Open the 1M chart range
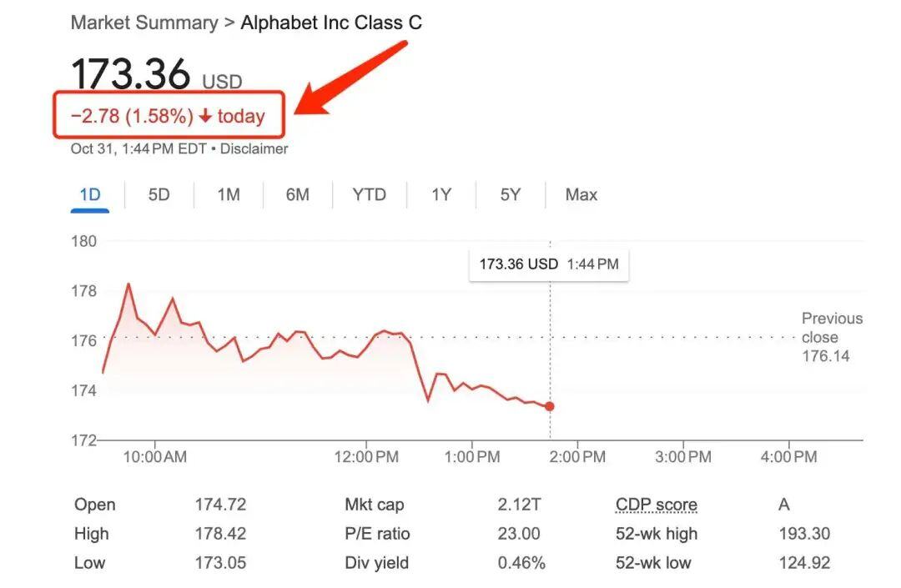901x588 pixels. tap(229, 195)
